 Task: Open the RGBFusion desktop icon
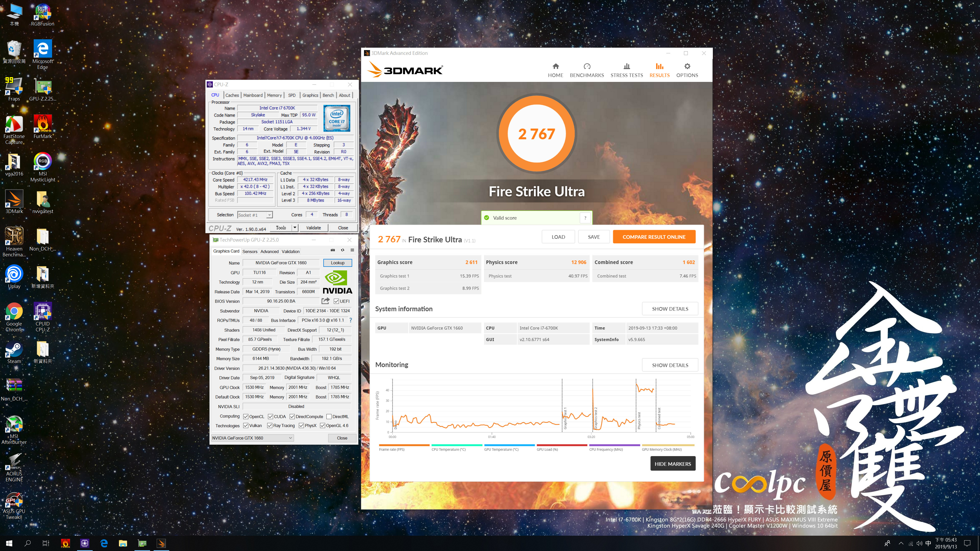point(43,15)
